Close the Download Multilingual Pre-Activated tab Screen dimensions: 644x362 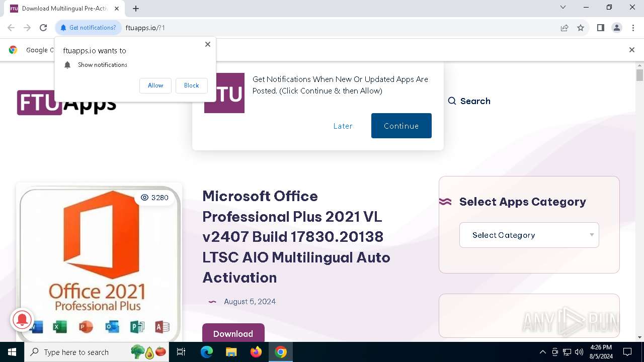[x=117, y=9]
